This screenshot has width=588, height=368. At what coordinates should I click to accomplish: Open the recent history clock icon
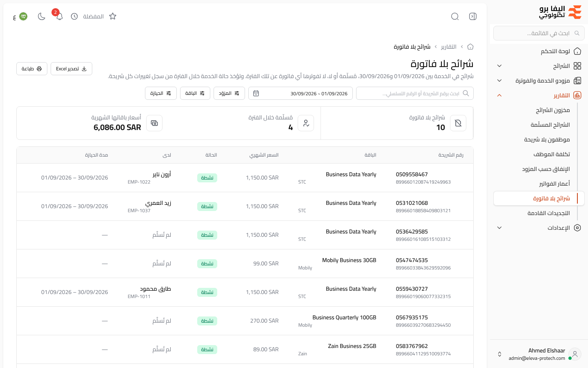[x=74, y=16]
